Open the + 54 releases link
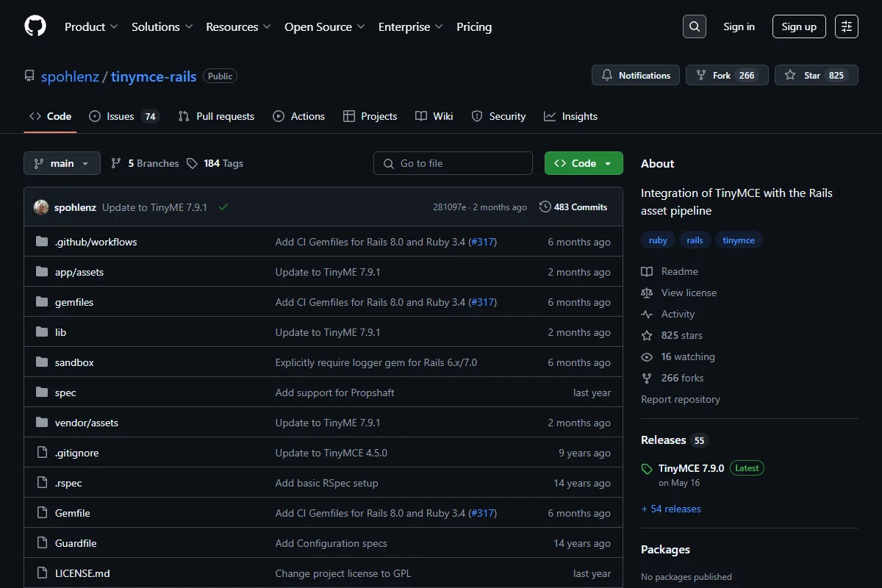This screenshot has height=588, width=882. tap(671, 509)
